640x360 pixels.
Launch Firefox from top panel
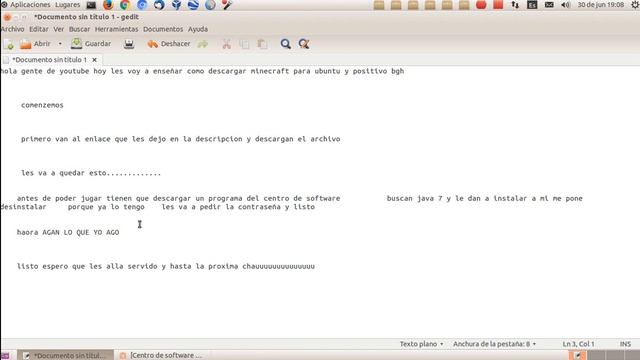tap(108, 5)
